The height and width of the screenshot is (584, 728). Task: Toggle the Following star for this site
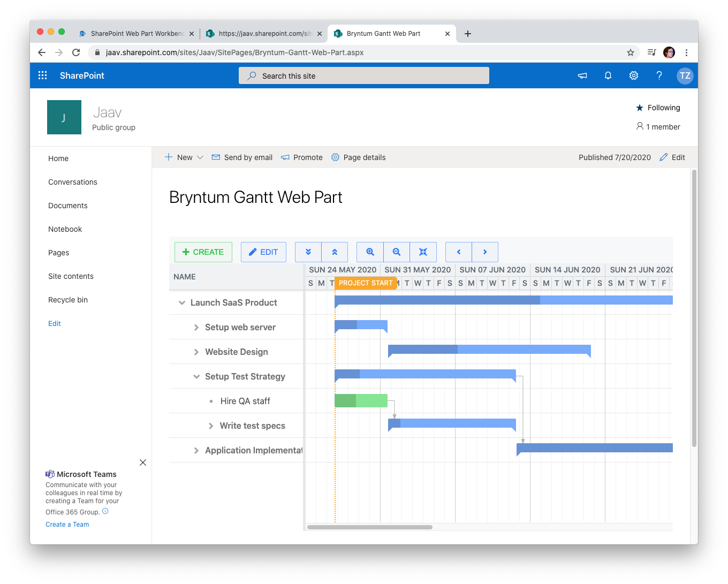click(x=640, y=108)
